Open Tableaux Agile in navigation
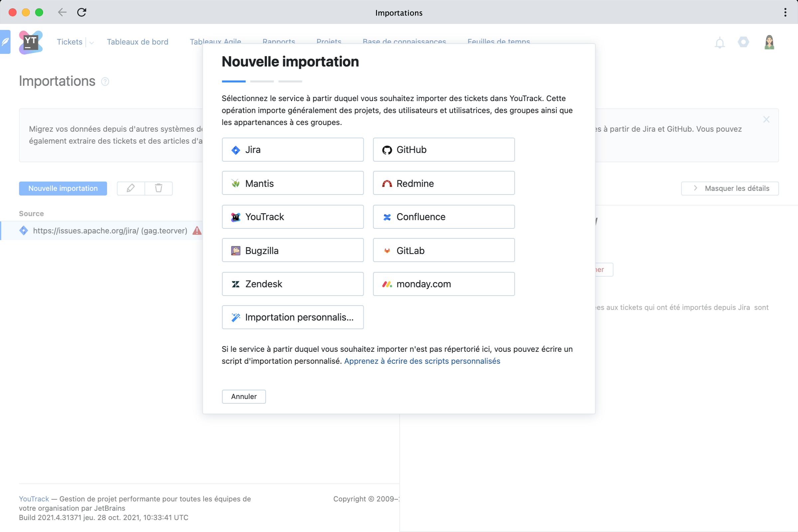798x532 pixels. click(215, 41)
